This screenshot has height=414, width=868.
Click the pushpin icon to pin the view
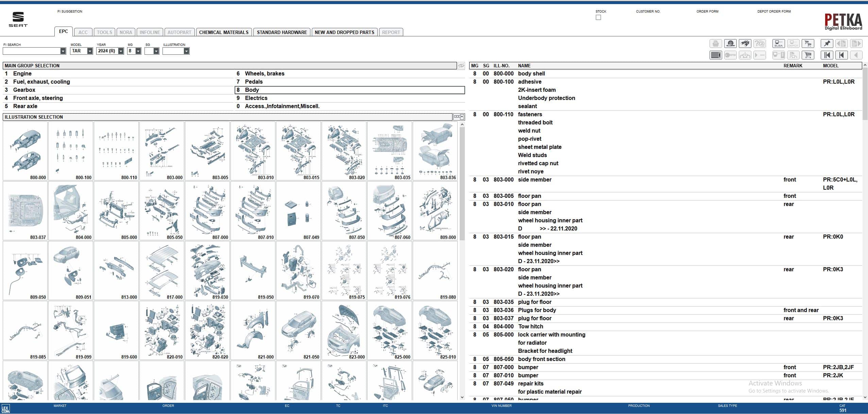(x=827, y=44)
